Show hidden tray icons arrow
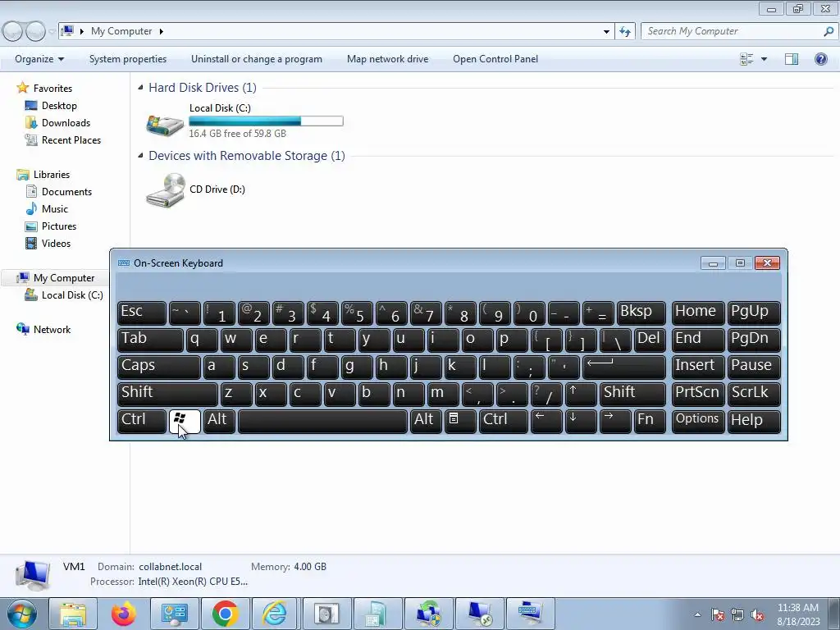Screen dimensions: 840x630 coord(697,615)
